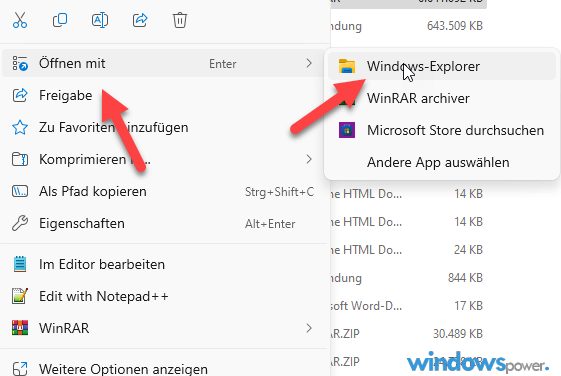Click the Cut scissors icon
561x376 pixels.
(x=20, y=20)
